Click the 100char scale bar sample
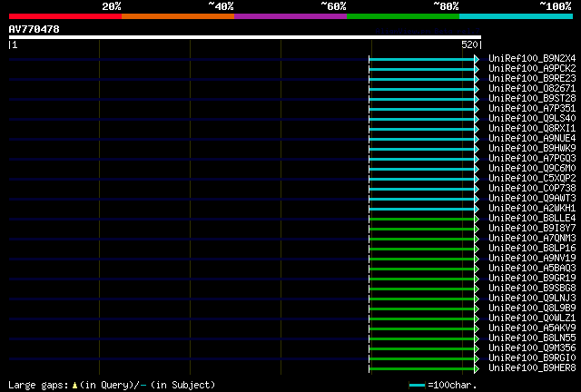Viewport: 581px width, 392px height. coord(418,386)
